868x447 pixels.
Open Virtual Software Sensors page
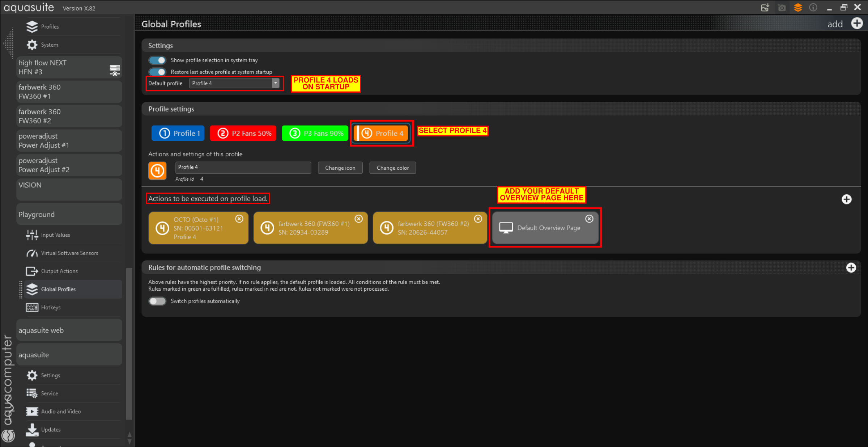pos(69,253)
